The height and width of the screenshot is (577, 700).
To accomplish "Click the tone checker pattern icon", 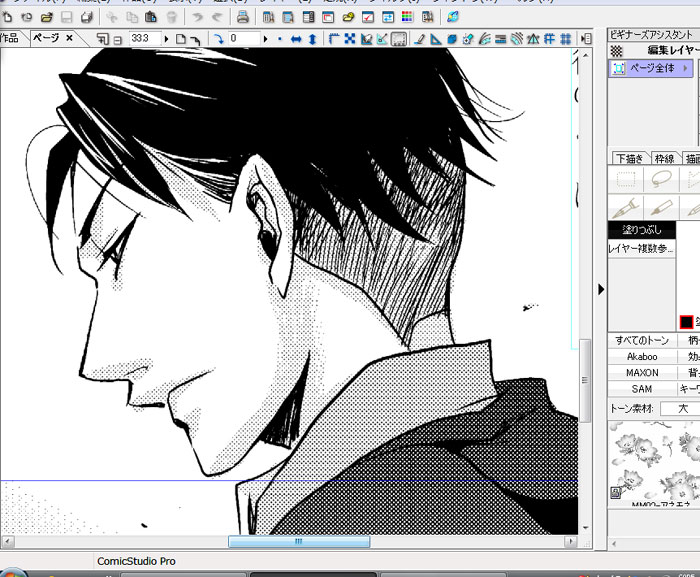I will tap(617, 51).
